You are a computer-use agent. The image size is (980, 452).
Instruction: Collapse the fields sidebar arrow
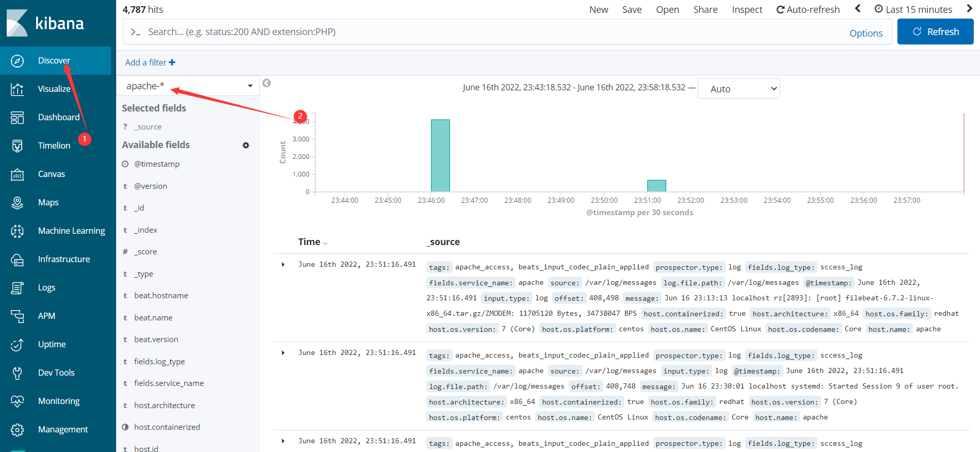(266, 83)
